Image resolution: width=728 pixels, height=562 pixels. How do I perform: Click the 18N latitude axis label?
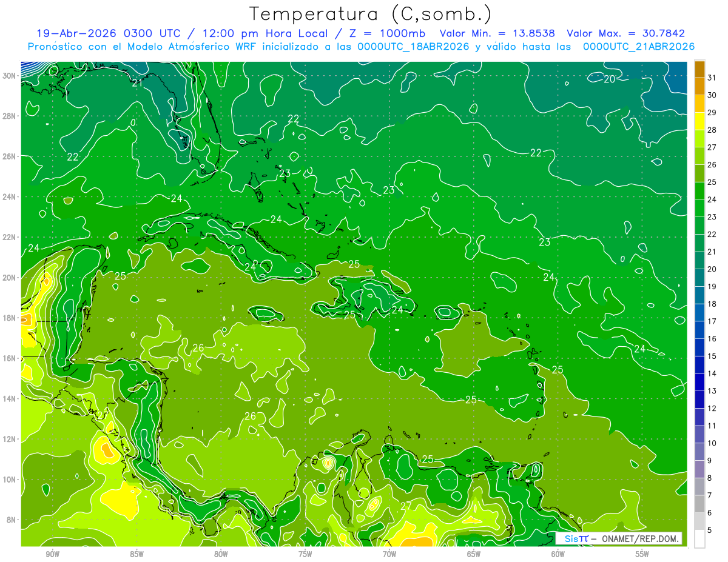click(x=10, y=318)
